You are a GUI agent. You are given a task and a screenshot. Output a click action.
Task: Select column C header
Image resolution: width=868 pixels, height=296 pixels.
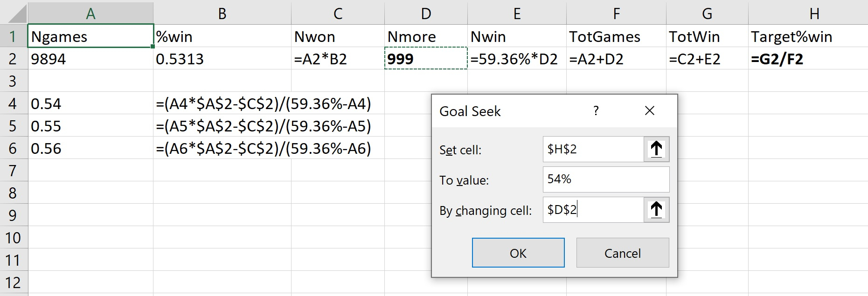click(x=338, y=14)
